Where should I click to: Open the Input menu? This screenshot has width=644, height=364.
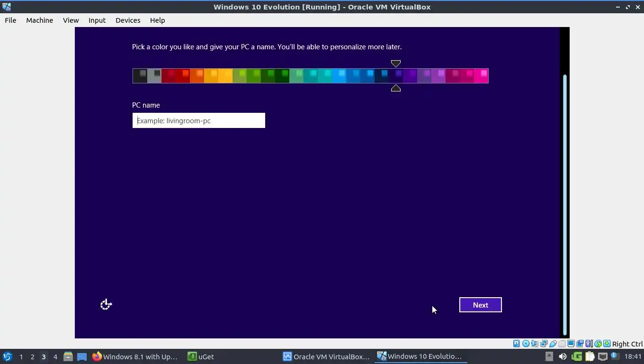[x=97, y=20]
